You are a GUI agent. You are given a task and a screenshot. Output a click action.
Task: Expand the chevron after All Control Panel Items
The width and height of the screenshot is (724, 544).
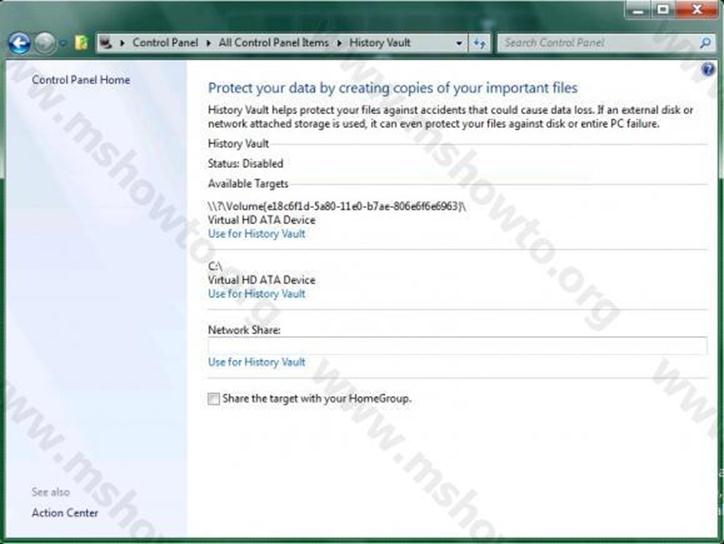coord(339,43)
